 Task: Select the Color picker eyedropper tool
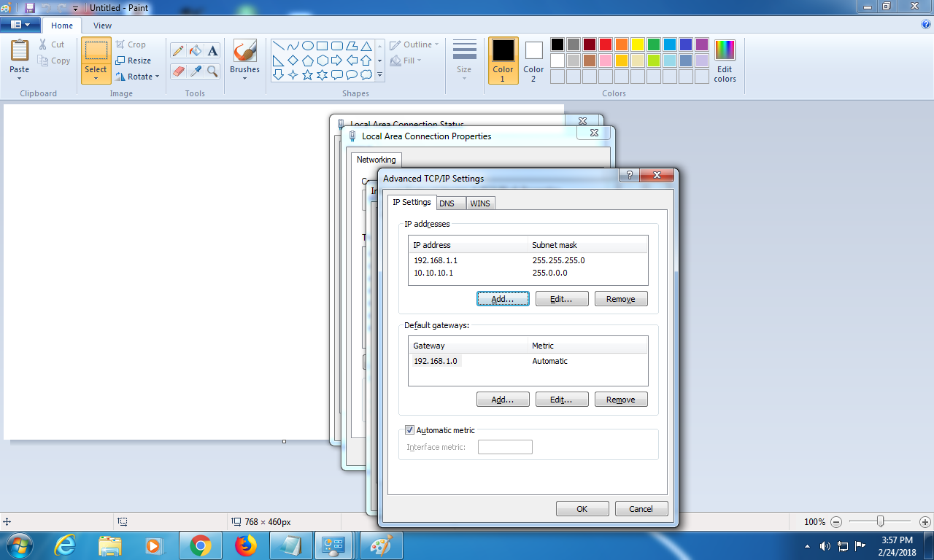point(195,71)
